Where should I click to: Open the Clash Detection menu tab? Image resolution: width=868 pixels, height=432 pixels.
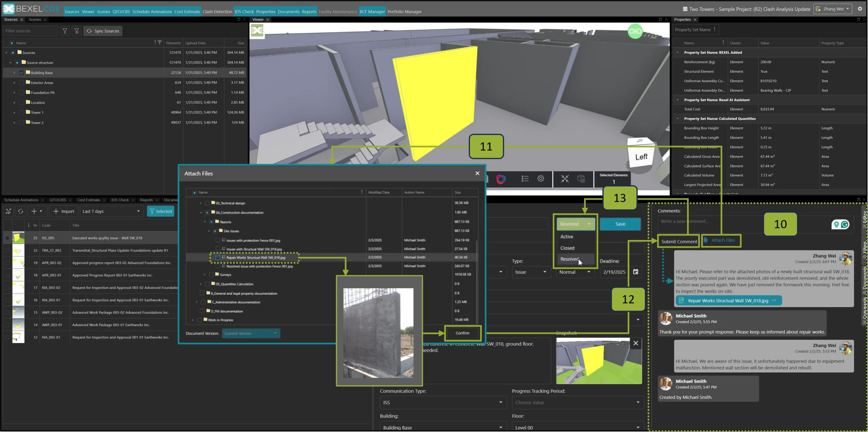(217, 12)
